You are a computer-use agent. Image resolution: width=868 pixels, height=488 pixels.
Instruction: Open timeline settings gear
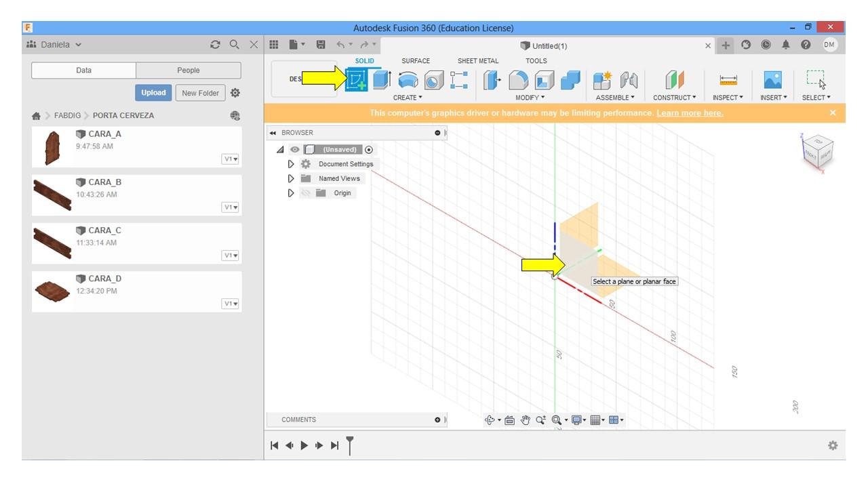point(833,445)
